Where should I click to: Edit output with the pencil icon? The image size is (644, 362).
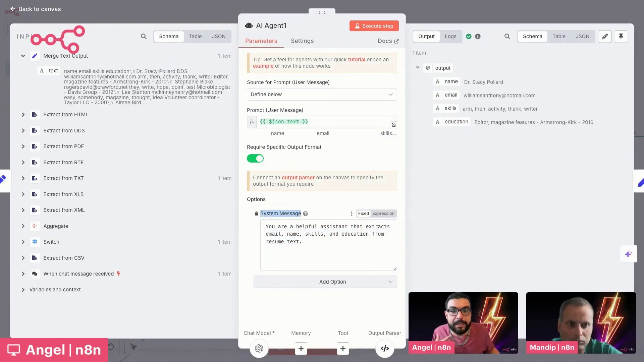(x=605, y=37)
